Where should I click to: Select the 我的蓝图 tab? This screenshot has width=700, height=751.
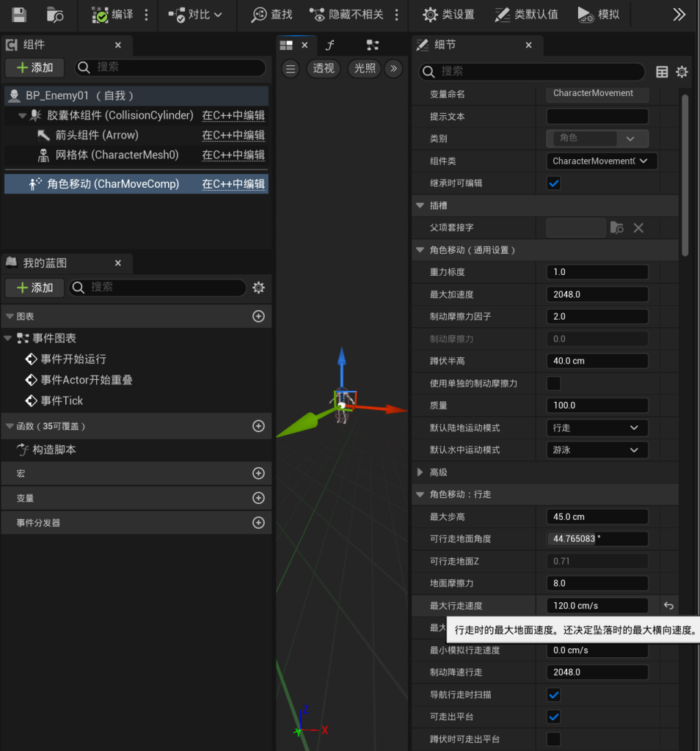click(44, 263)
